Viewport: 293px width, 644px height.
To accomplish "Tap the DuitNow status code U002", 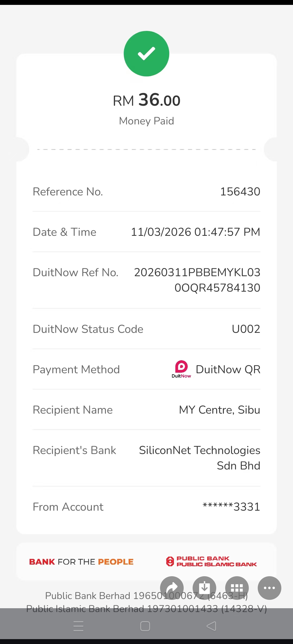I will coord(246,329).
